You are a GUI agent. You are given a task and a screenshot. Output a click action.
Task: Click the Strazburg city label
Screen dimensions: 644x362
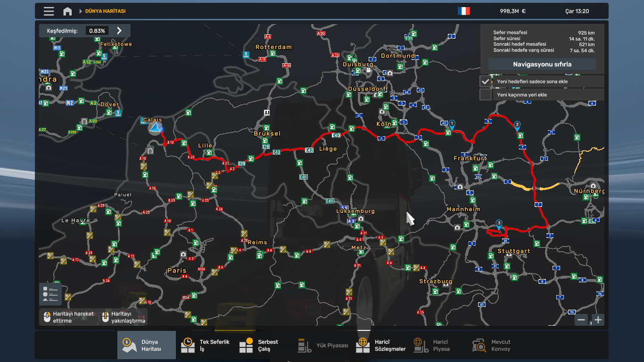pyautogui.click(x=436, y=281)
